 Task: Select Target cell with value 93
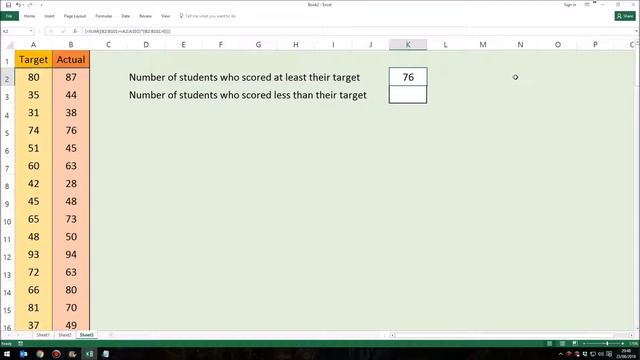[33, 255]
